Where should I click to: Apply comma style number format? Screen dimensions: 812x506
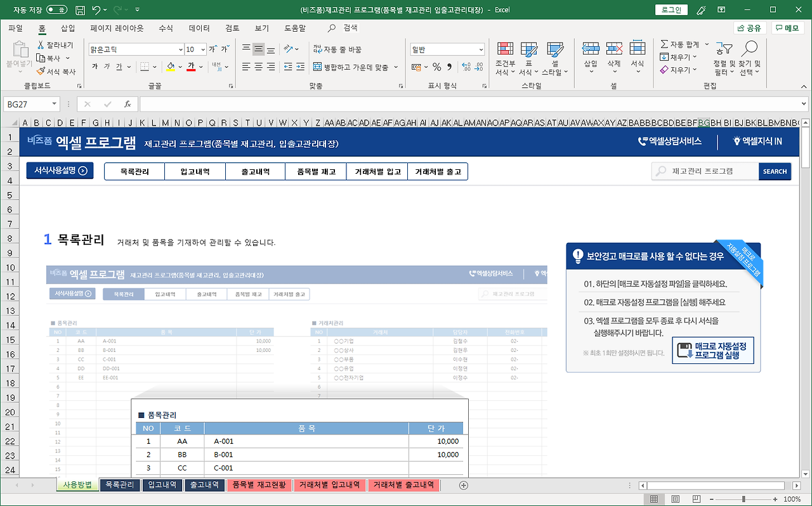[450, 67]
